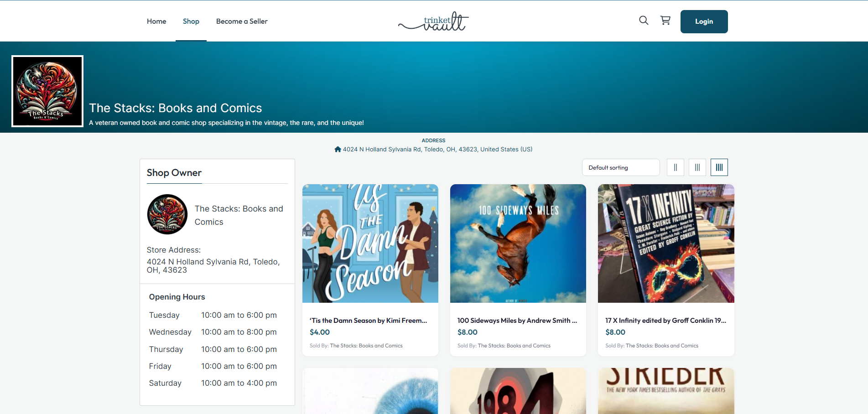Click seller link under 'Tis the Damn Season
Screen dimensions: 868x414
click(x=366, y=346)
